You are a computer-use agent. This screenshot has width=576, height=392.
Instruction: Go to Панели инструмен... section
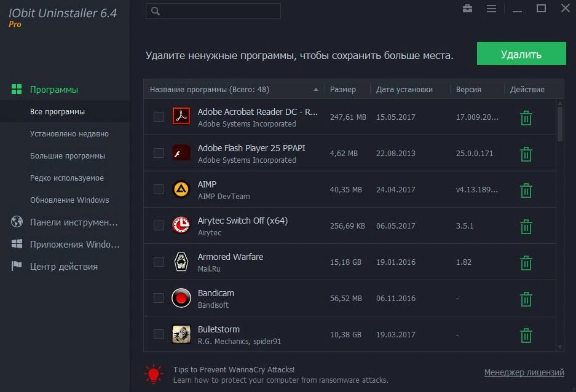pos(74,222)
